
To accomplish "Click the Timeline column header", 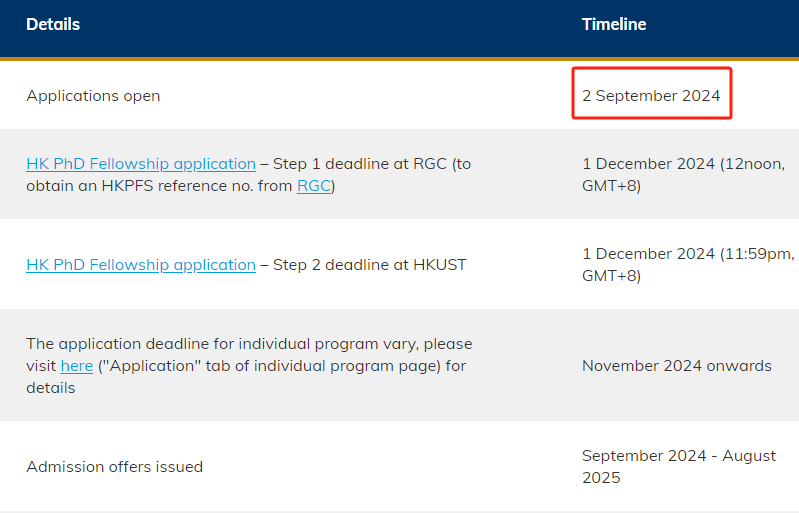I will point(614,24).
